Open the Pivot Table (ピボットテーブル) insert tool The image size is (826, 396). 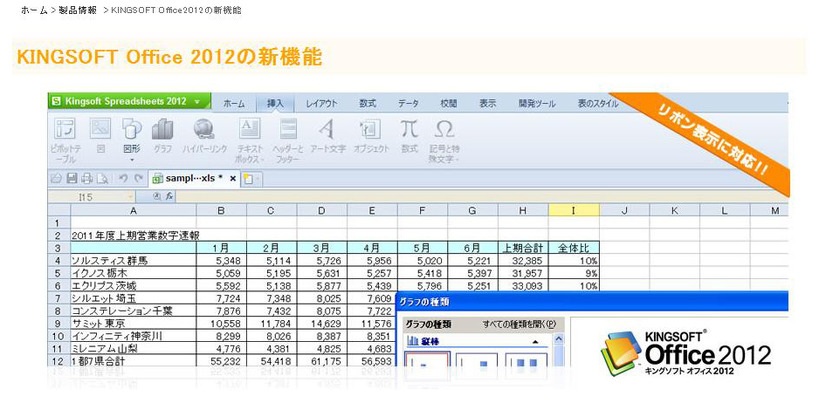(x=65, y=139)
